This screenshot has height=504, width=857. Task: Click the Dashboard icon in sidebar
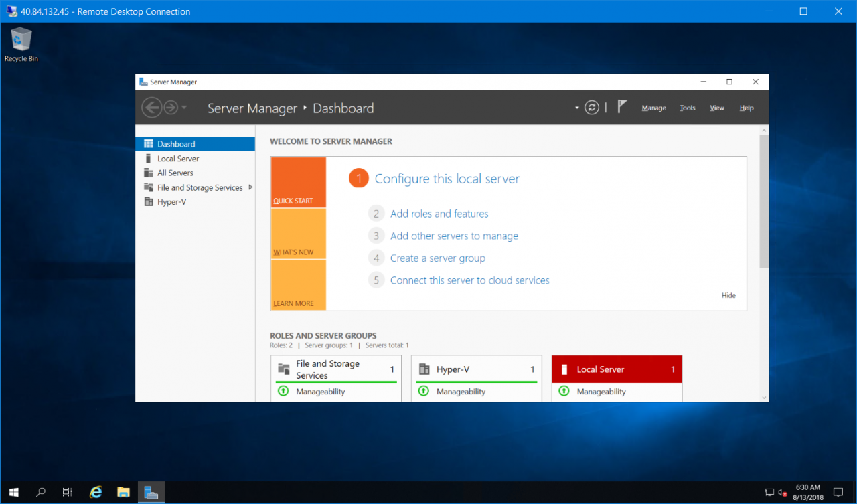149,144
